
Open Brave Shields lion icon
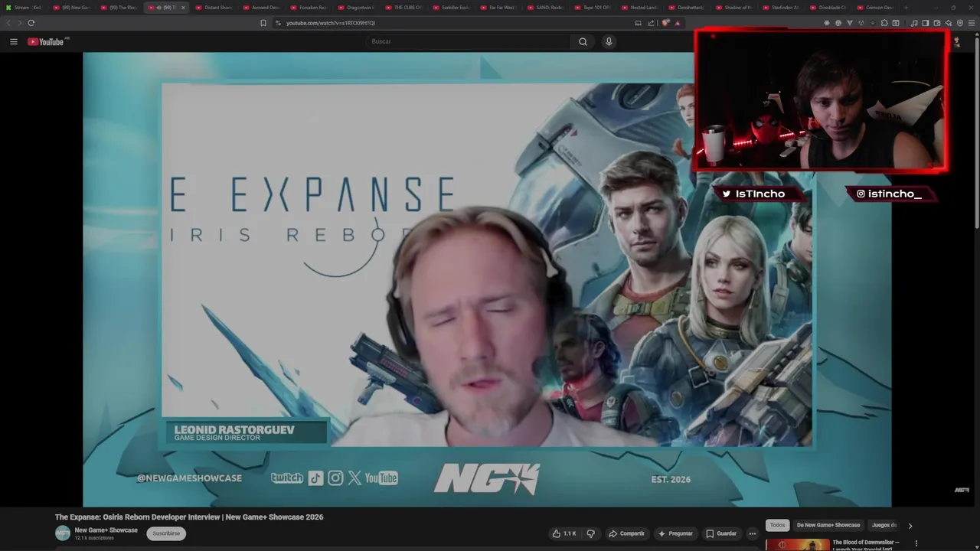tap(665, 23)
